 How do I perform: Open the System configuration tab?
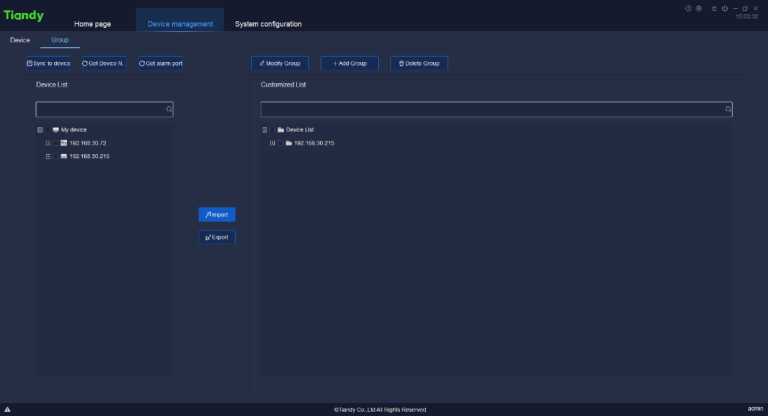click(x=268, y=24)
